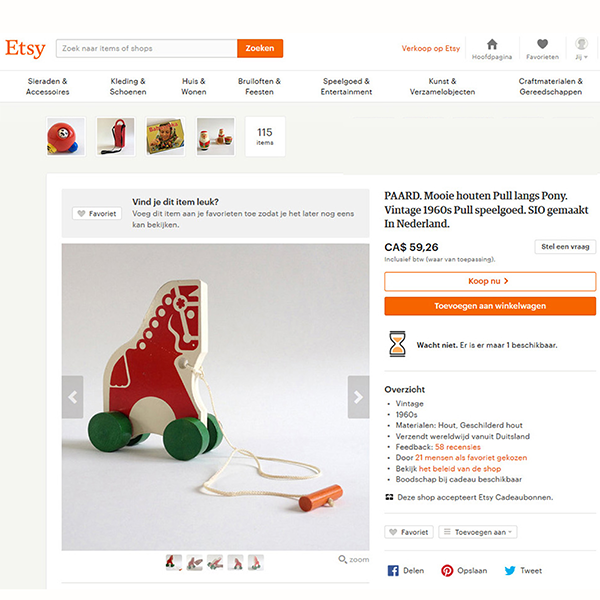Select the first product thumbnail below photo
Viewport: 600px width, 600px height.
point(174,563)
